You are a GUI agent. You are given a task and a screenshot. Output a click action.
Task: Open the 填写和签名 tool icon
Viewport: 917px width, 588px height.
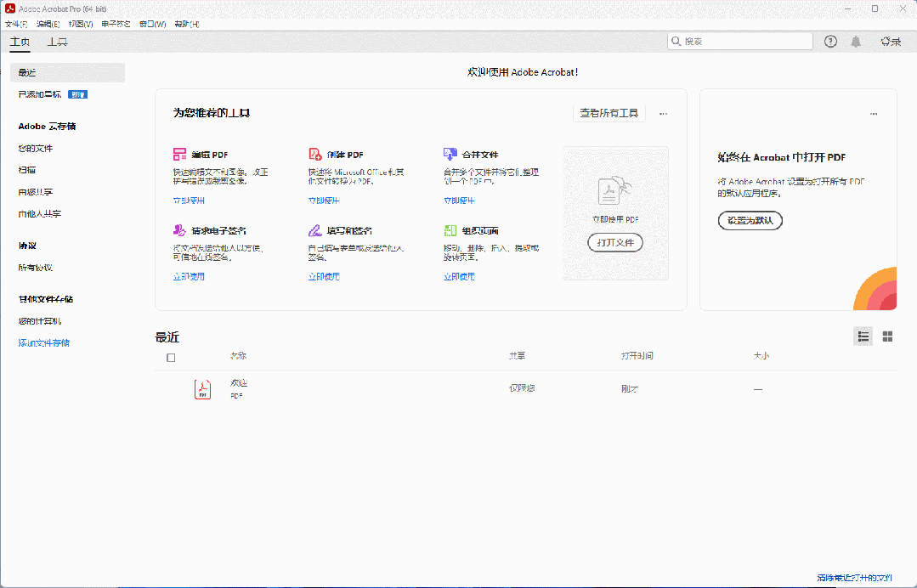tap(314, 230)
